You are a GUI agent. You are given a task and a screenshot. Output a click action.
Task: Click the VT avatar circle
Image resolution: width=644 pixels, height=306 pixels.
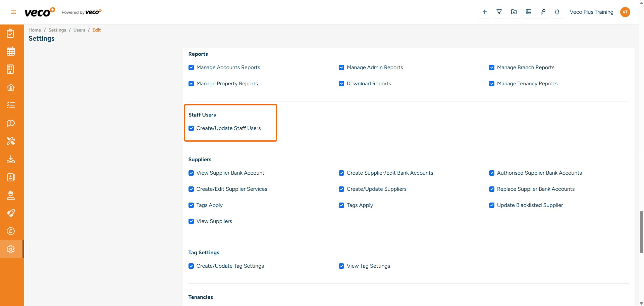(x=625, y=12)
